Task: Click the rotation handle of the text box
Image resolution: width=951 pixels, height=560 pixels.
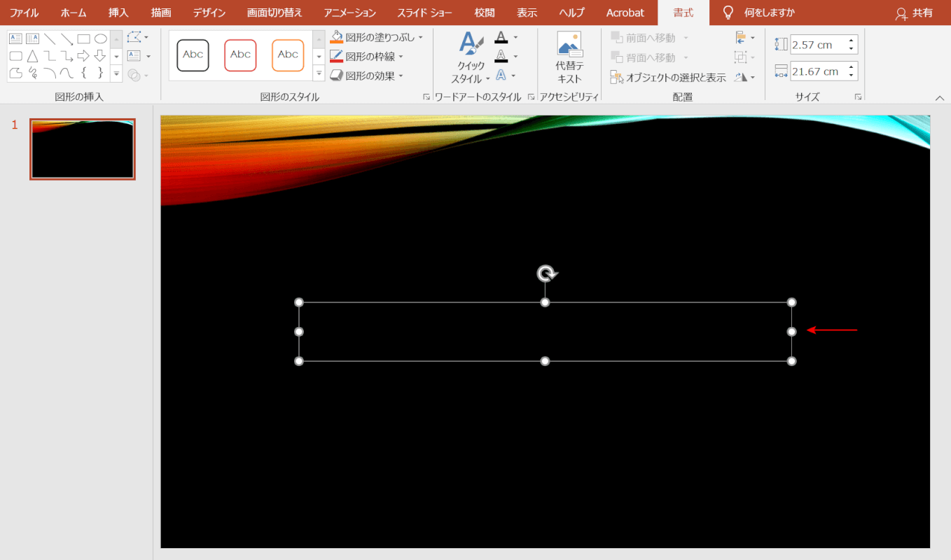Action: (x=546, y=273)
